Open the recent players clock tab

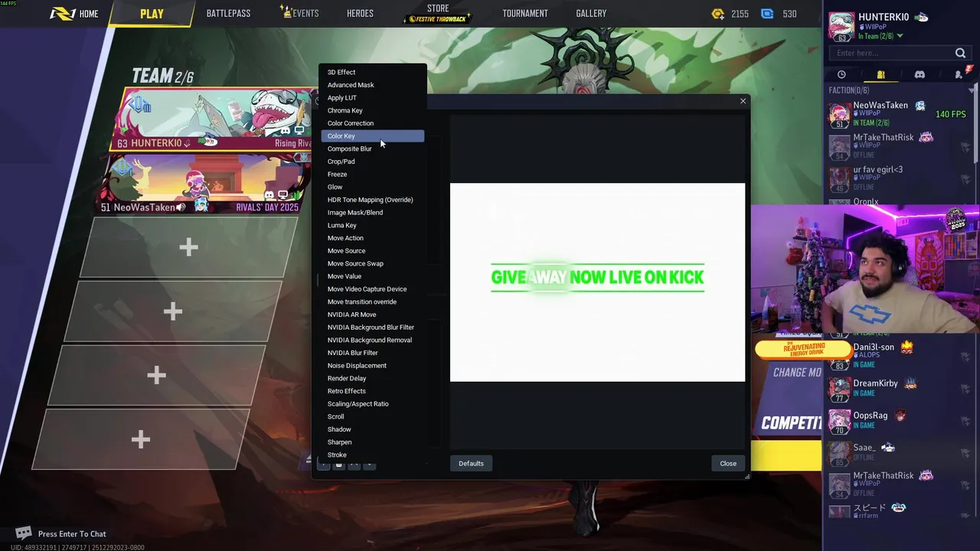(x=841, y=74)
